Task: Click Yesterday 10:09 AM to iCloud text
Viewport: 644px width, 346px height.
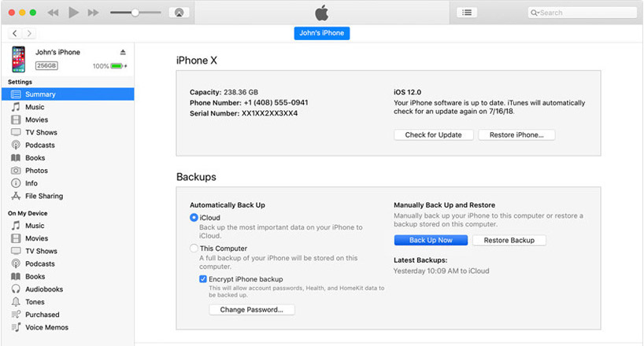Action: [441, 271]
